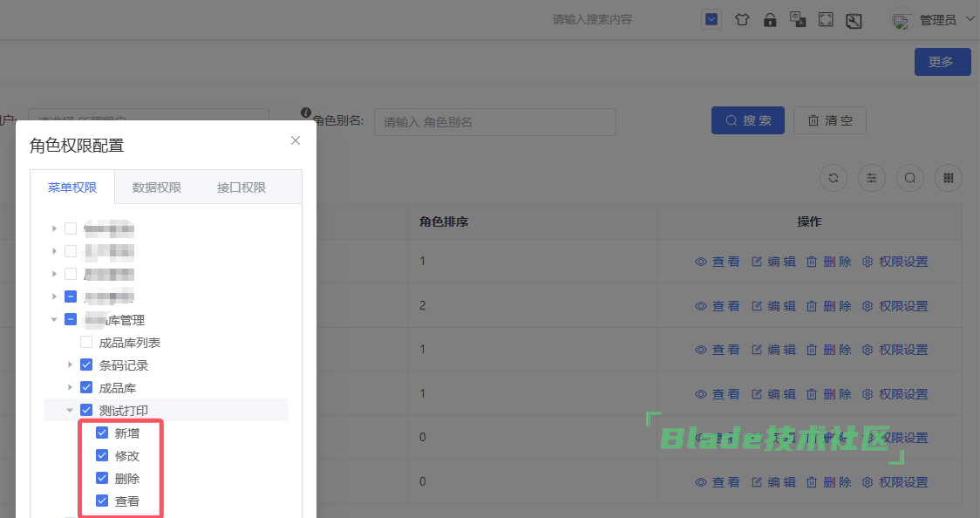The image size is (980, 518).
Task: Click the 搜索 button
Action: 748,120
